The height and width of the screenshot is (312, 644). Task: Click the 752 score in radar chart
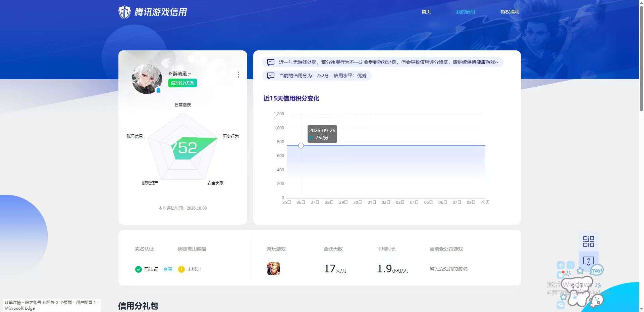(x=184, y=148)
